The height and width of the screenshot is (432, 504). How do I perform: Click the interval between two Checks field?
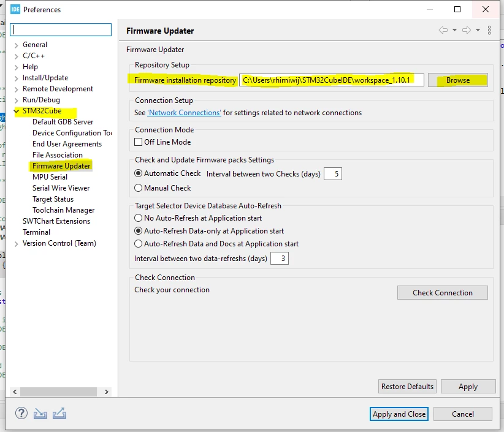click(333, 174)
